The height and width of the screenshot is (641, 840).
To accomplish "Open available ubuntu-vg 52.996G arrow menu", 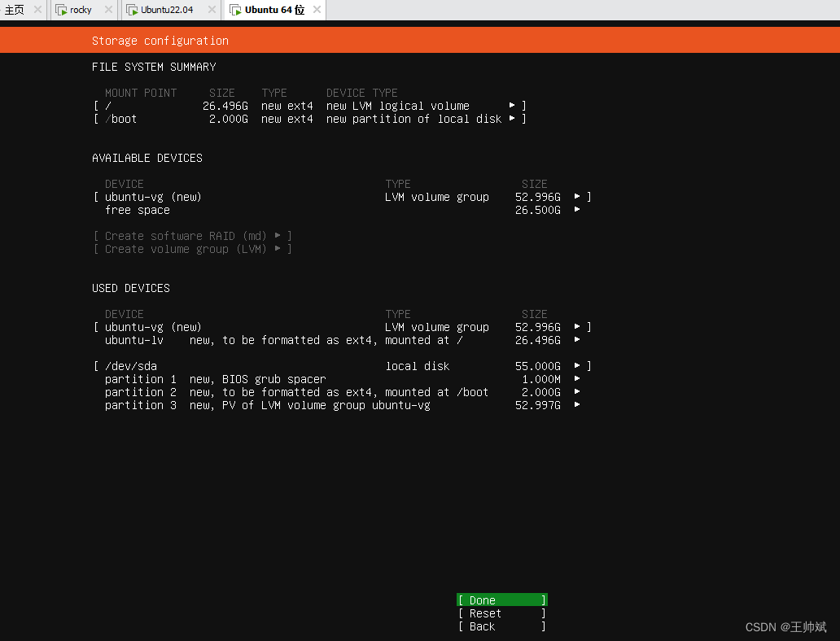I will (577, 197).
